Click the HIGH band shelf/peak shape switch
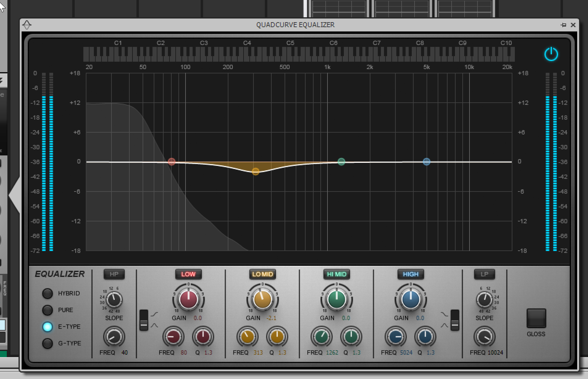 pos(455,320)
